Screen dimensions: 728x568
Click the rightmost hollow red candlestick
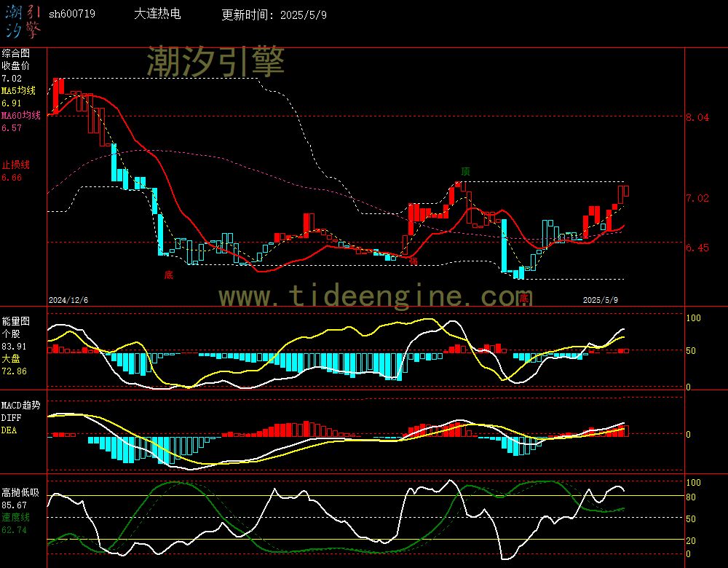626,191
